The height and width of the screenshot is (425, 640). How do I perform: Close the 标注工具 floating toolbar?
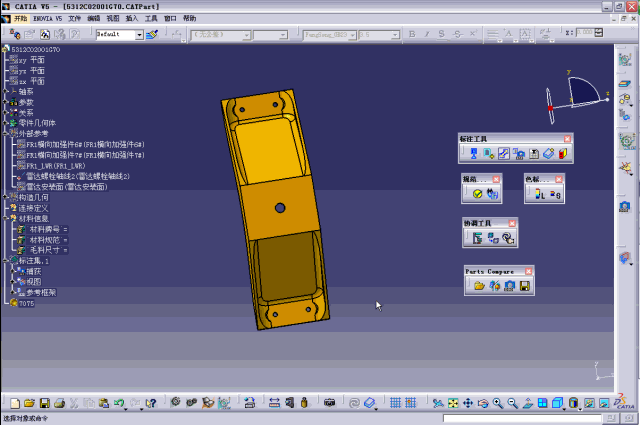point(567,138)
